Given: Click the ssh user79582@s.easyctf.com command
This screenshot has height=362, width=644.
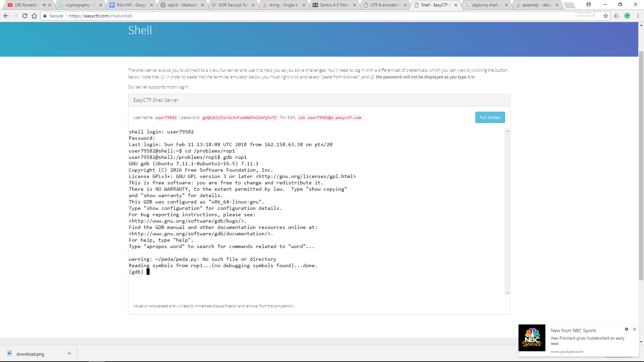Looking at the screenshot, I should coord(330,118).
